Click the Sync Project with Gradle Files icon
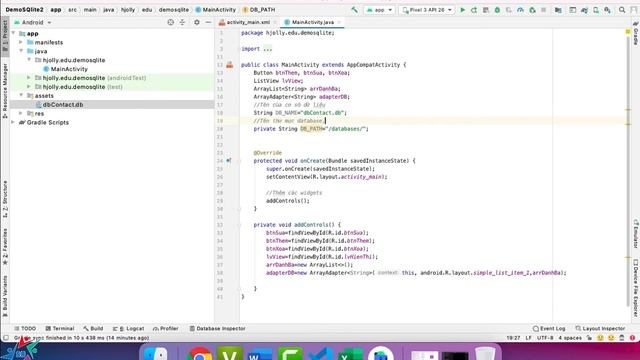 point(584,10)
